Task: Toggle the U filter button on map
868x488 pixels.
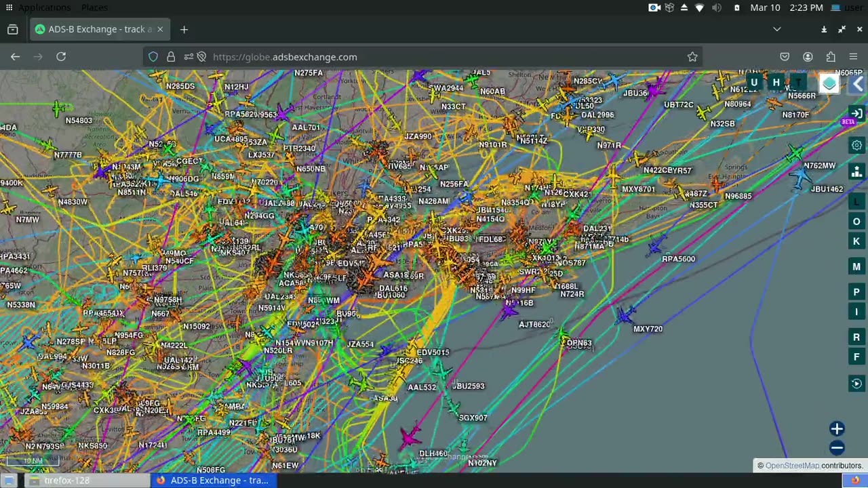Action: (x=754, y=83)
